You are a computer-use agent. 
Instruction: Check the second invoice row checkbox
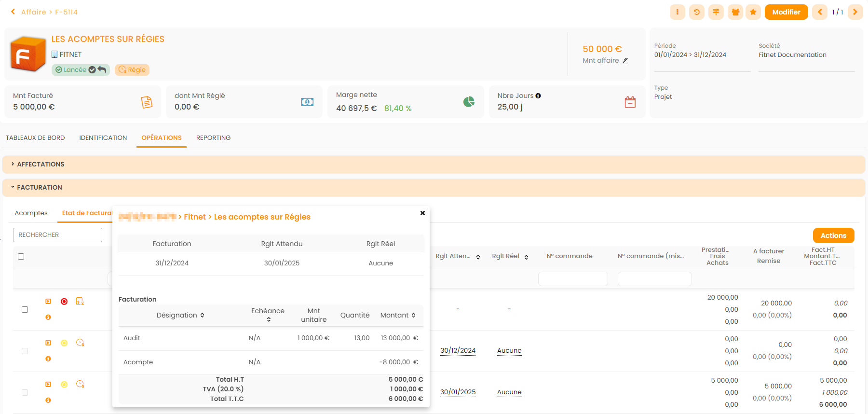[25, 351]
